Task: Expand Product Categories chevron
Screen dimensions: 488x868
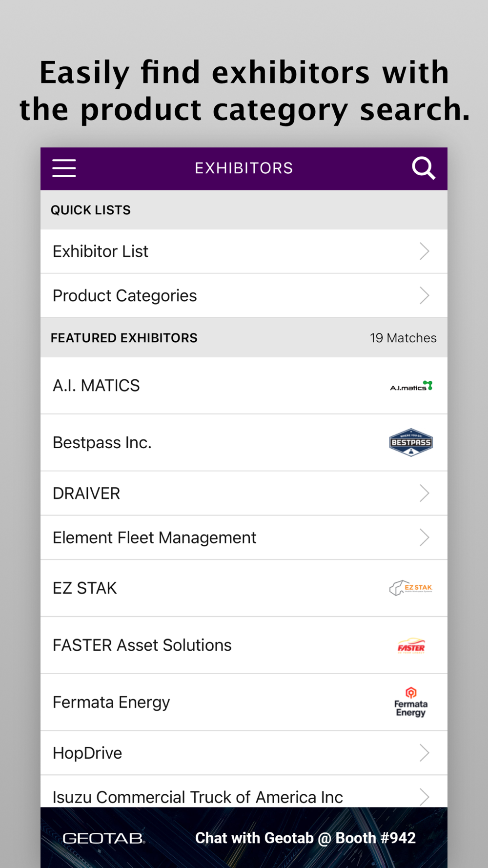Action: (x=425, y=295)
